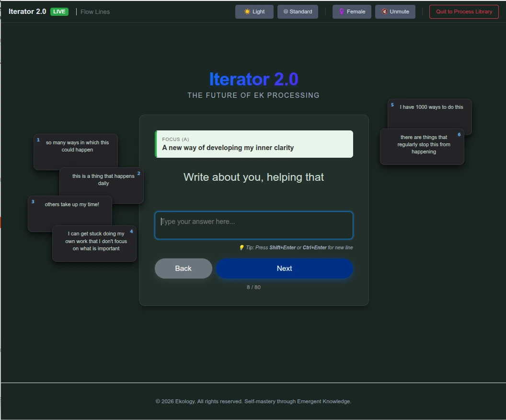Click the number 1 badge on the first note
The image size is (506, 420).
click(38, 140)
